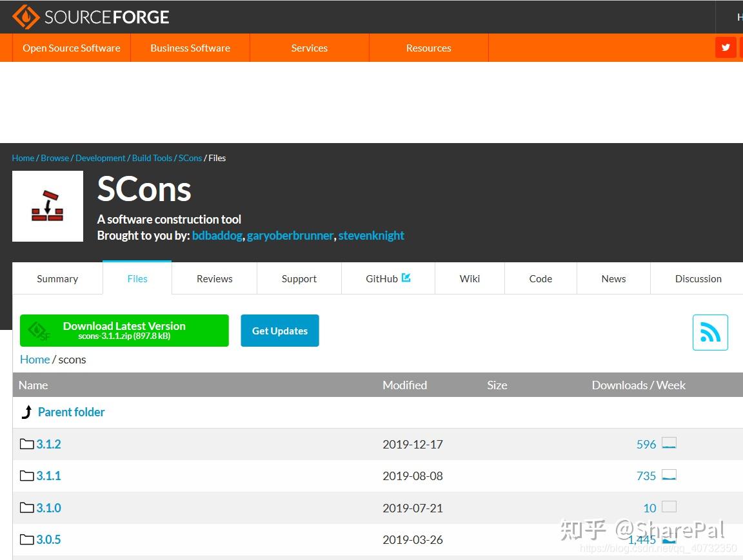Click the folder icon beside 3.0.5
This screenshot has width=743, height=560.
[x=26, y=539]
